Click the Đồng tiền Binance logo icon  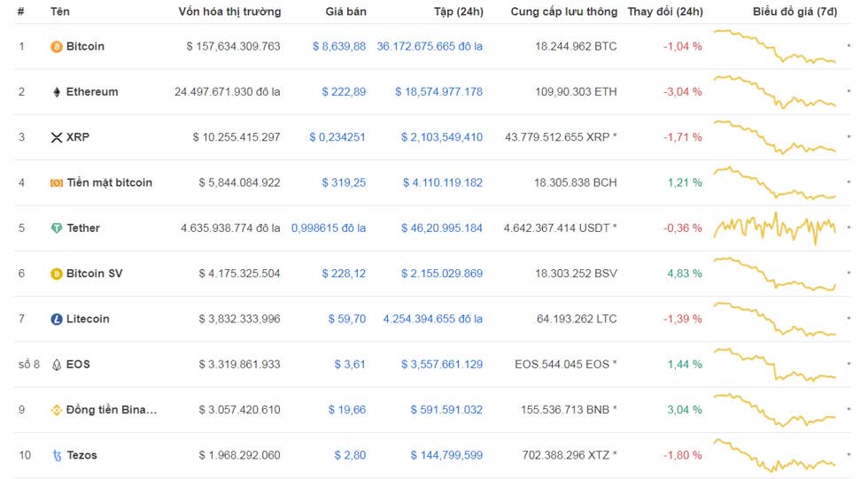(57, 411)
